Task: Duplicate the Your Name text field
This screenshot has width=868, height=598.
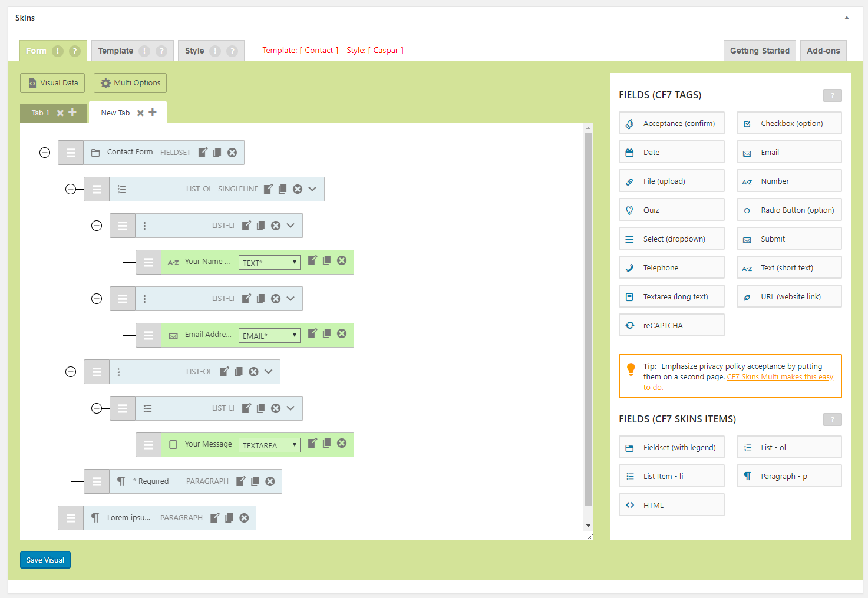Action: pyautogui.click(x=327, y=260)
